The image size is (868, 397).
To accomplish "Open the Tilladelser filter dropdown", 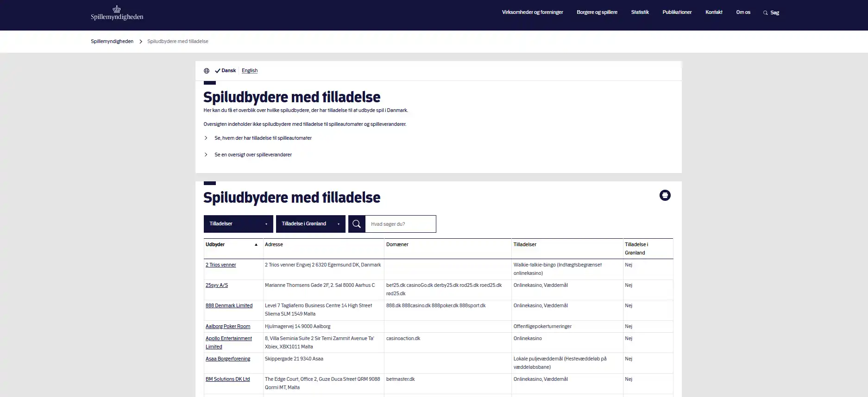I will (239, 224).
